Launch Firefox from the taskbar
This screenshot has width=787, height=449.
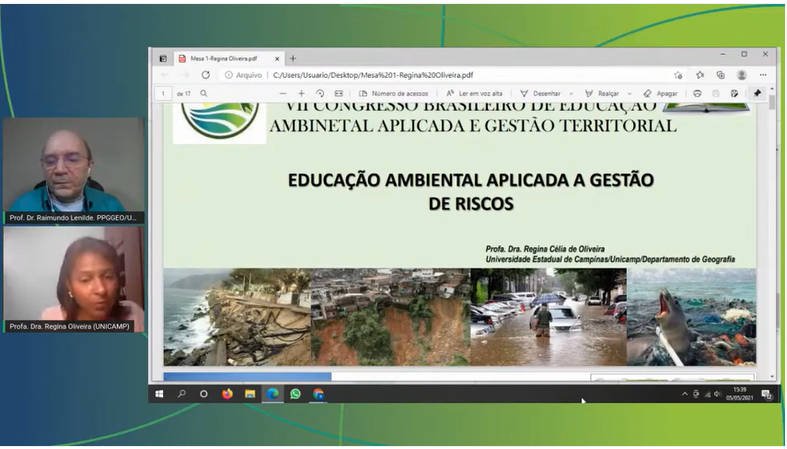[x=227, y=394]
